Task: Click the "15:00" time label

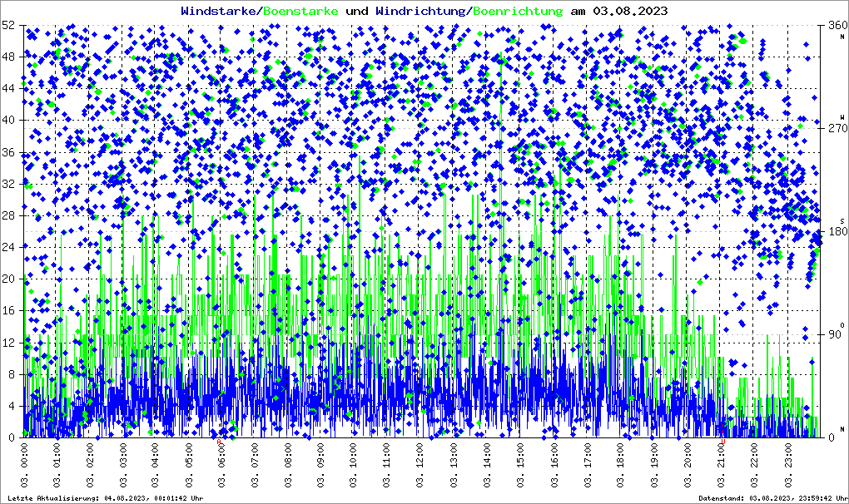Action: [x=519, y=457]
